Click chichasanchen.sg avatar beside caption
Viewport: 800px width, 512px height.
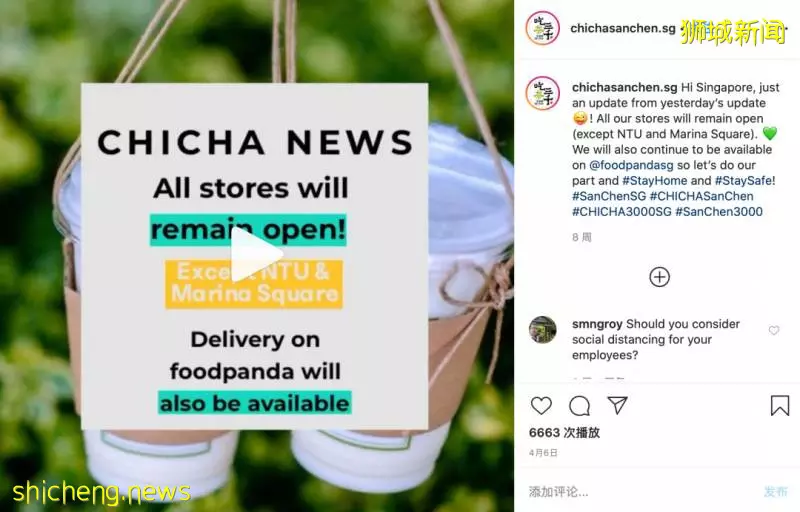click(542, 93)
